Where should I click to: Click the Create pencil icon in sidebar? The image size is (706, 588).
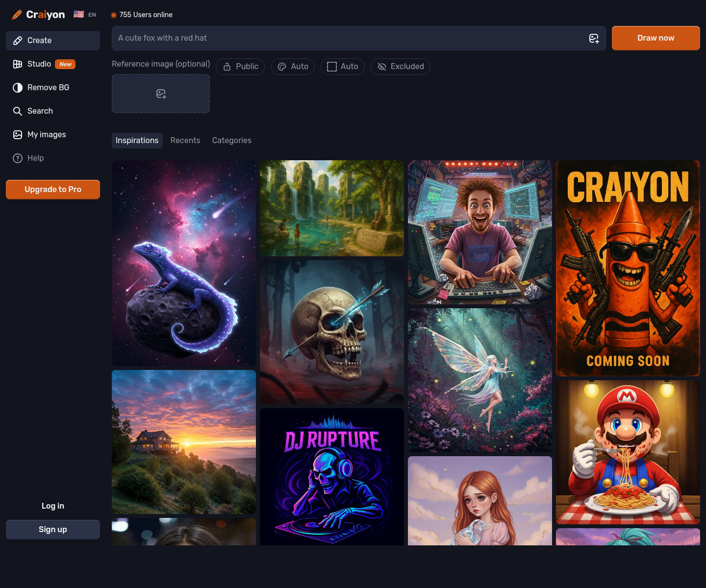18,41
